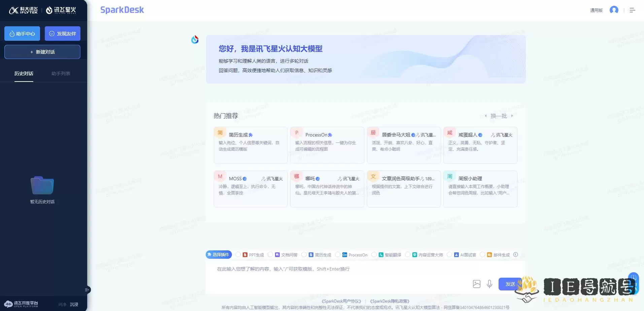Open the hamburger menu at top right
The image size is (644, 311).
tap(633, 10)
